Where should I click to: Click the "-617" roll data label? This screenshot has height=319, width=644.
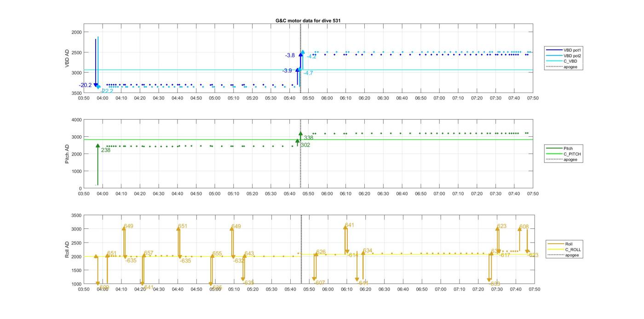(x=505, y=255)
